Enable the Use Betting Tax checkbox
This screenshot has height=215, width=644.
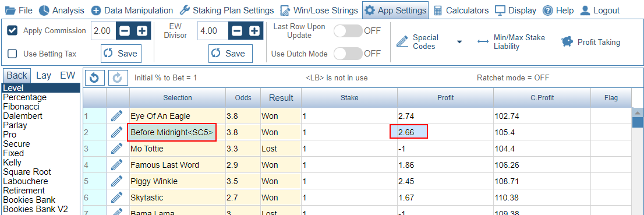[x=13, y=54]
